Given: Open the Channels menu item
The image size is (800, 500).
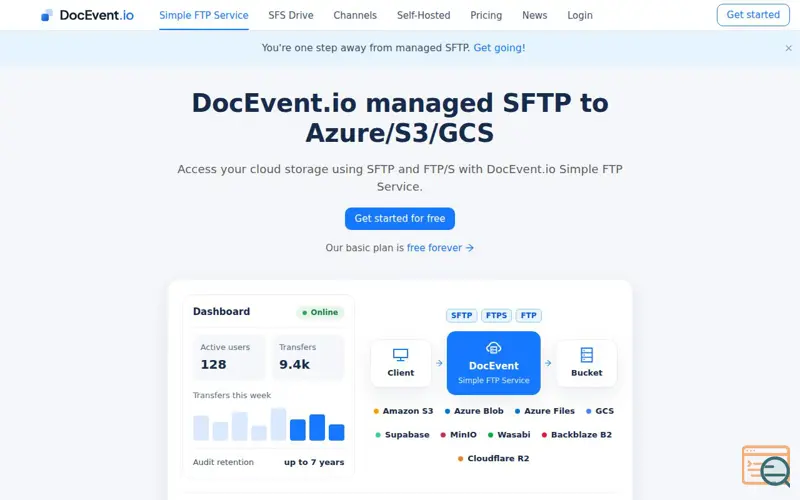Looking at the screenshot, I should (355, 15).
